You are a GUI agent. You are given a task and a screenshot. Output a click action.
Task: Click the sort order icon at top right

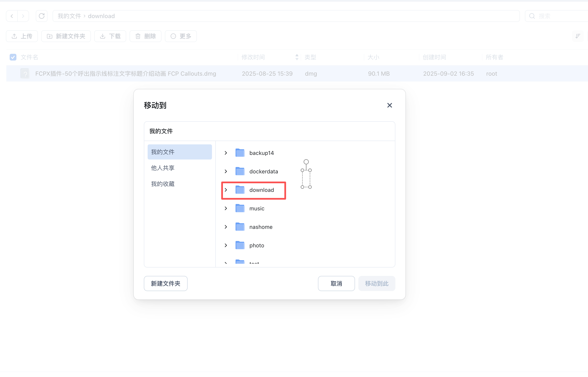pyautogui.click(x=578, y=36)
